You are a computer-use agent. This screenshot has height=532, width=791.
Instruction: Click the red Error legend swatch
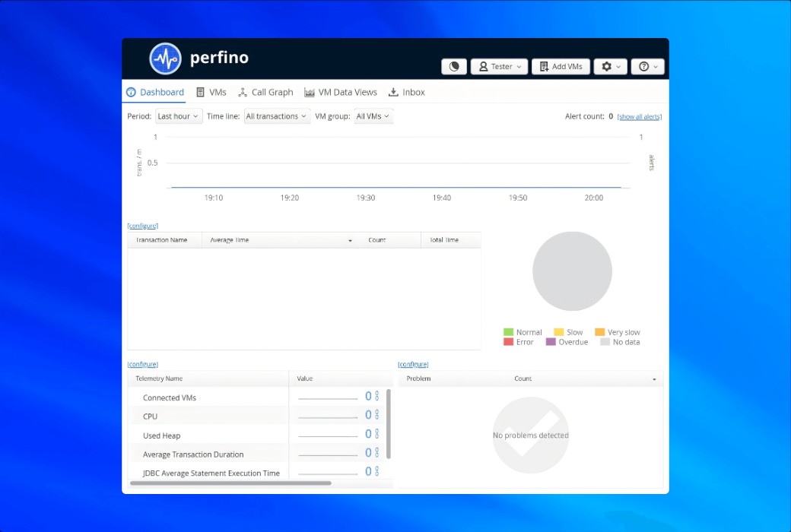(x=509, y=343)
